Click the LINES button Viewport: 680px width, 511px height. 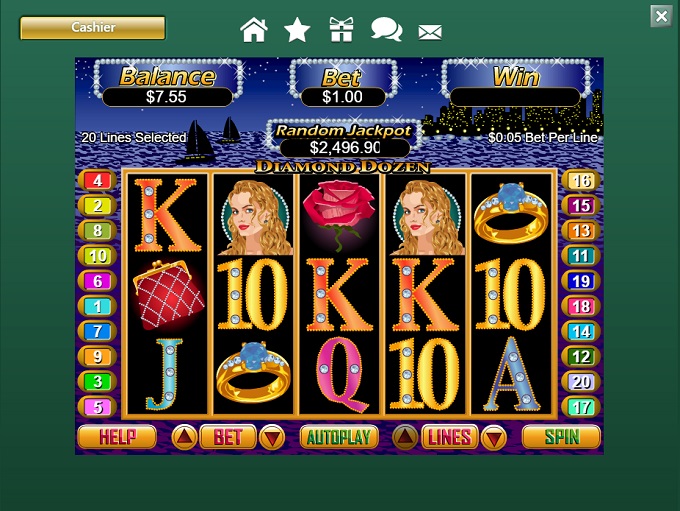click(450, 436)
